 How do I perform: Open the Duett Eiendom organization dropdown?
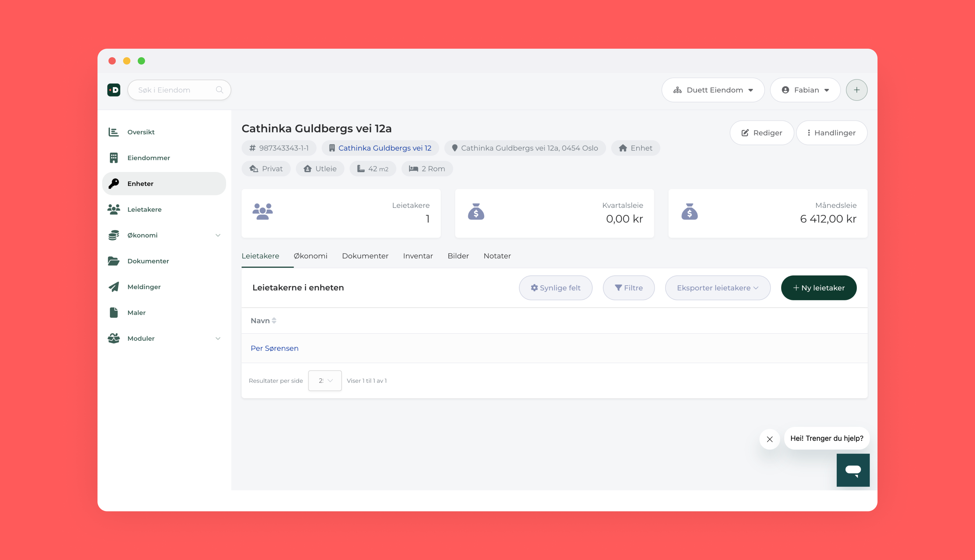click(x=713, y=90)
